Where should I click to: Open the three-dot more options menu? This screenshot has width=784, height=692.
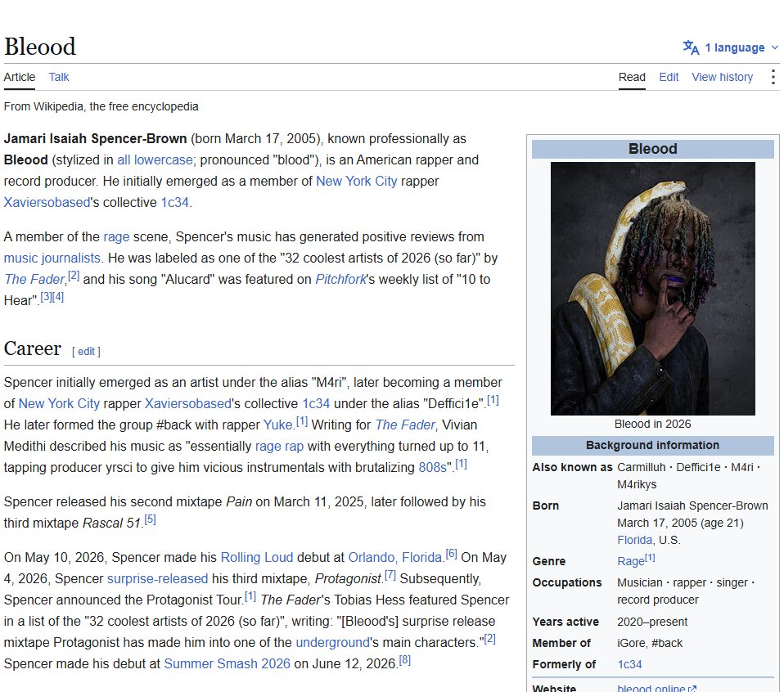[773, 77]
